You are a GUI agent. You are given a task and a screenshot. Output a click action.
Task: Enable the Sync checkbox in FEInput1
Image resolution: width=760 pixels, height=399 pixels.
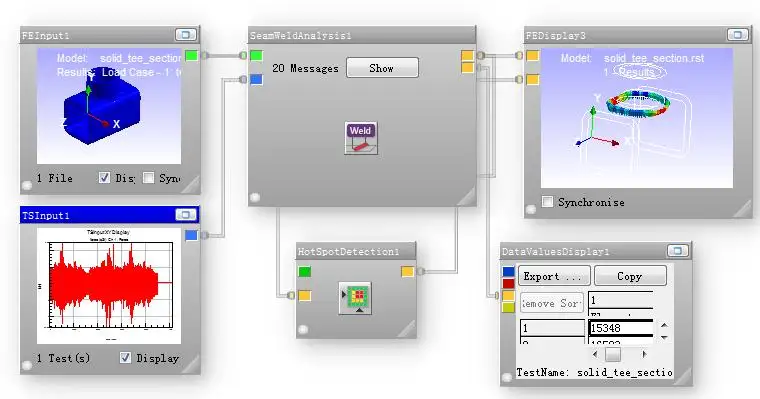[x=149, y=178]
